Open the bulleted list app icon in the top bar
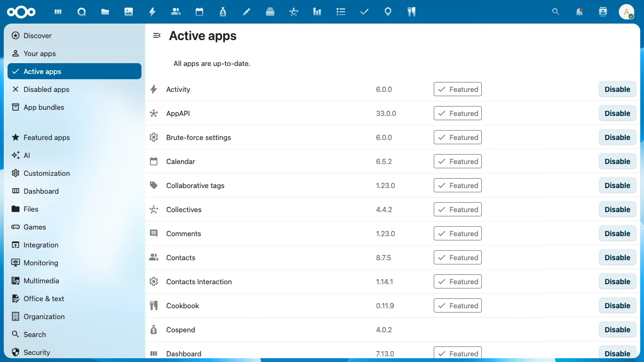This screenshot has width=644, height=362. tap(341, 12)
